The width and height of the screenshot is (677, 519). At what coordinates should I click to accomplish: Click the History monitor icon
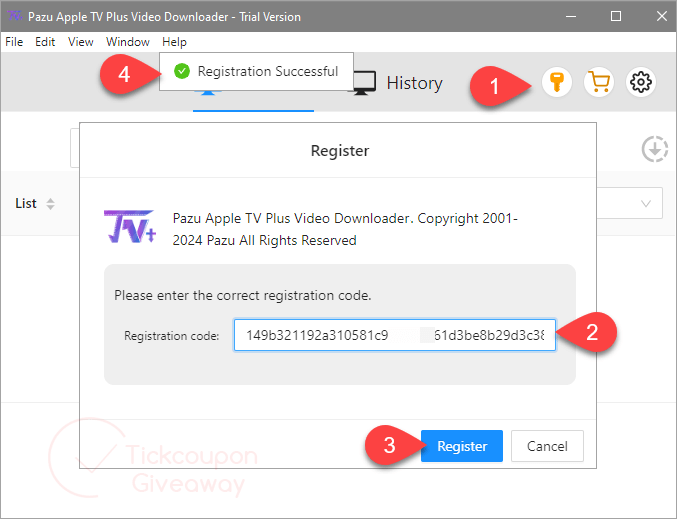[x=365, y=83]
